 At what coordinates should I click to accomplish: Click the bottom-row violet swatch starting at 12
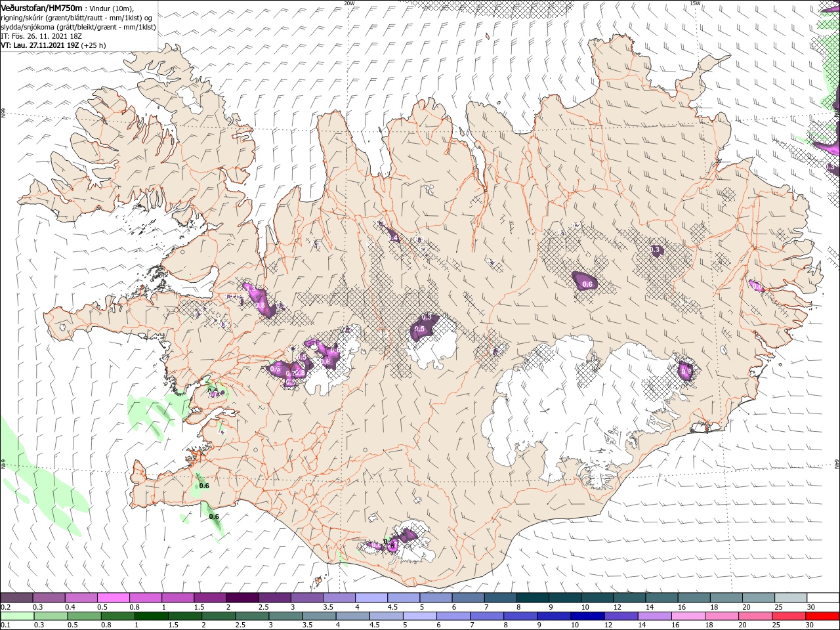[621, 616]
